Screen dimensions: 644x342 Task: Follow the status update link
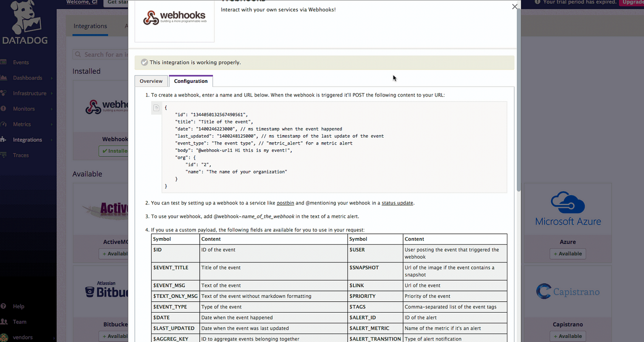(x=397, y=203)
